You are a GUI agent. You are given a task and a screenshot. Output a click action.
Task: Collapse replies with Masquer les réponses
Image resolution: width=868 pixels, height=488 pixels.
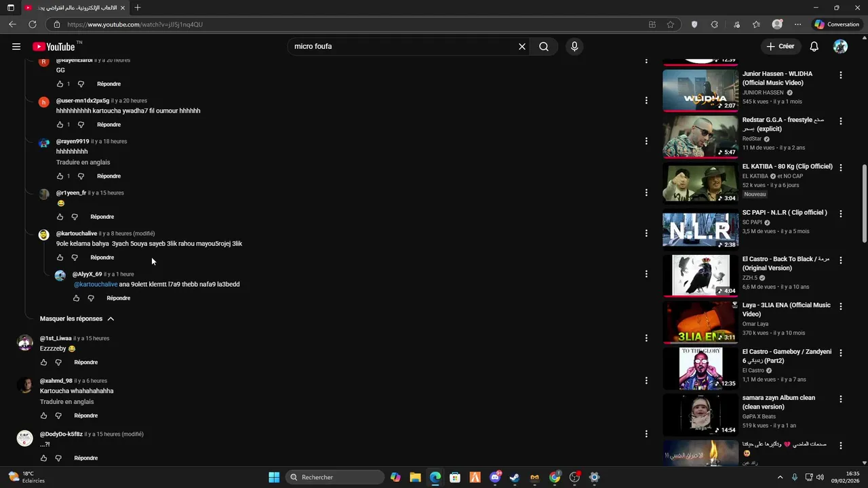77,319
